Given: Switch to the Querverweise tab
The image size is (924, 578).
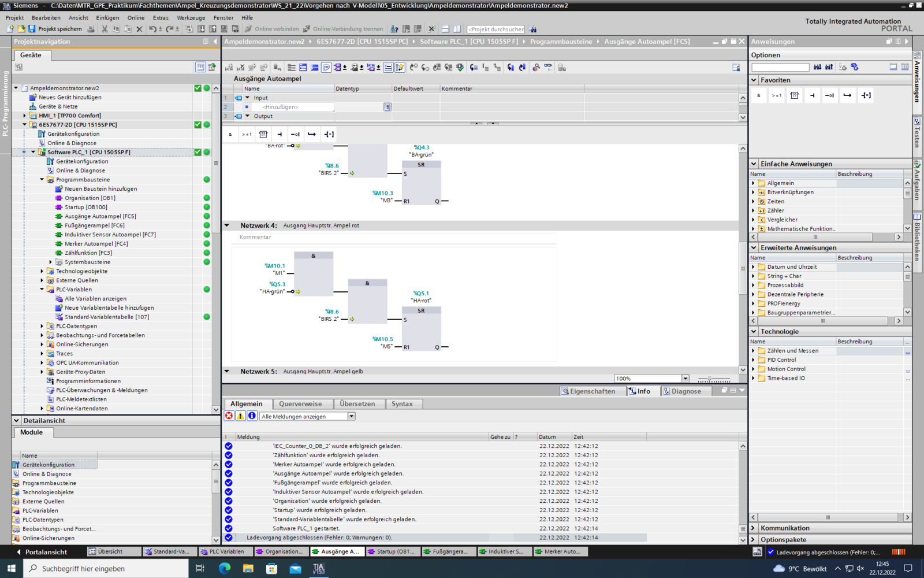Looking at the screenshot, I should (x=300, y=404).
